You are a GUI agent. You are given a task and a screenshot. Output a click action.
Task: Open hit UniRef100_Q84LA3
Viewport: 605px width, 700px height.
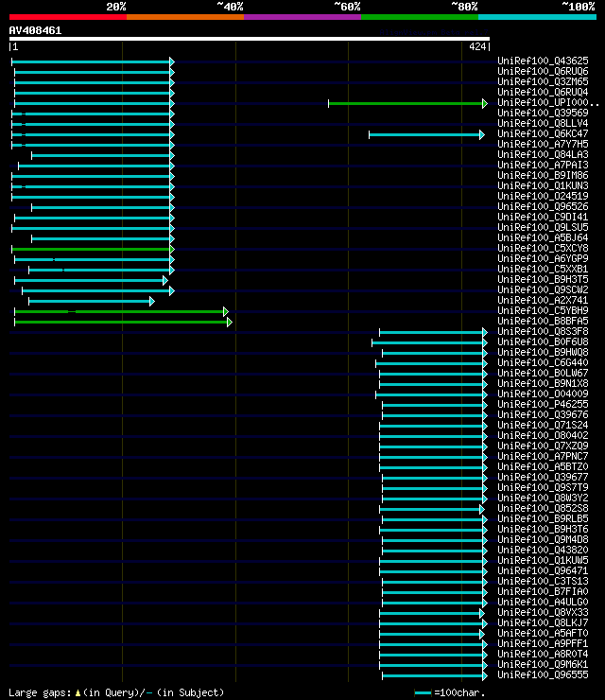(x=543, y=154)
